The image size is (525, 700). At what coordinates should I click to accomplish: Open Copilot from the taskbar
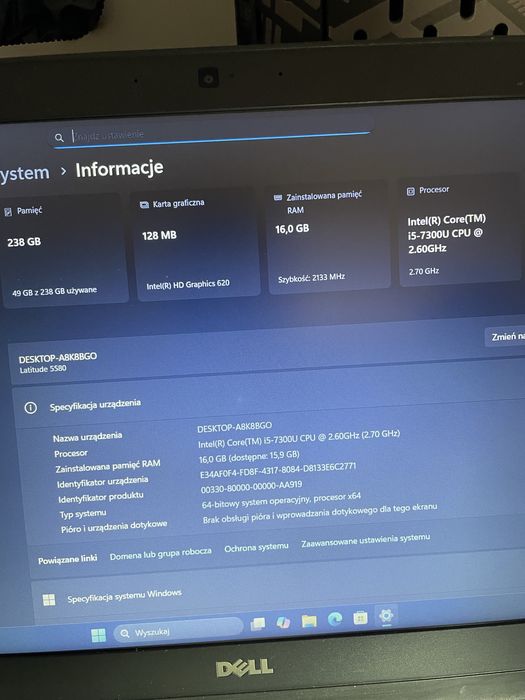tap(283, 622)
